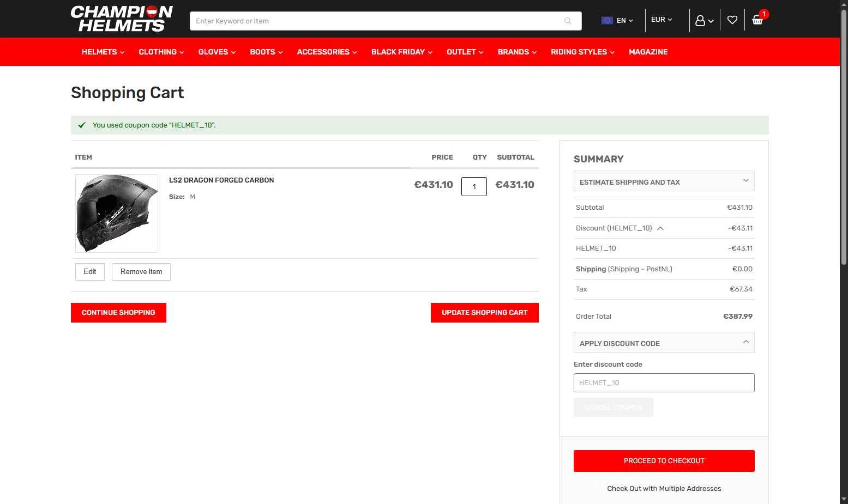
Task: Click Update Shopping Cart button
Action: [x=485, y=313]
